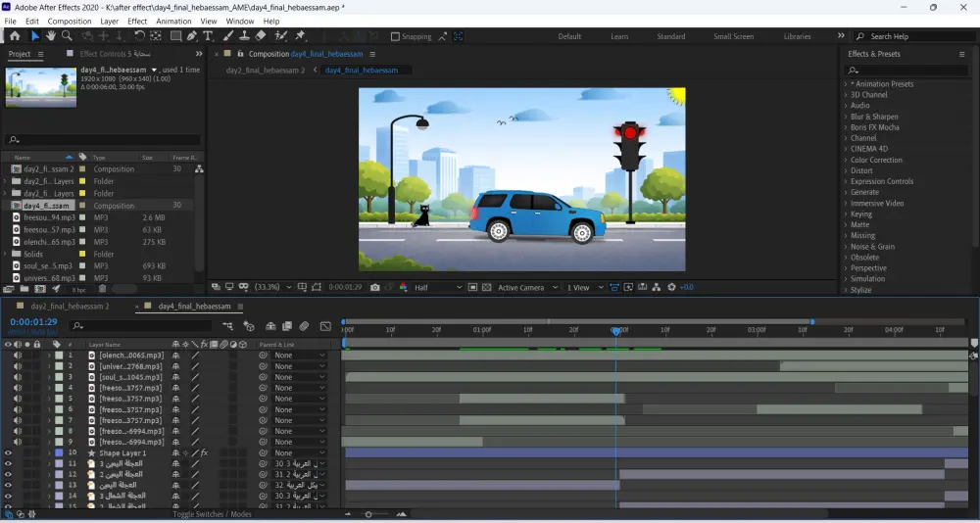
Task: Select the Puppet Pin tool
Action: tap(301, 36)
